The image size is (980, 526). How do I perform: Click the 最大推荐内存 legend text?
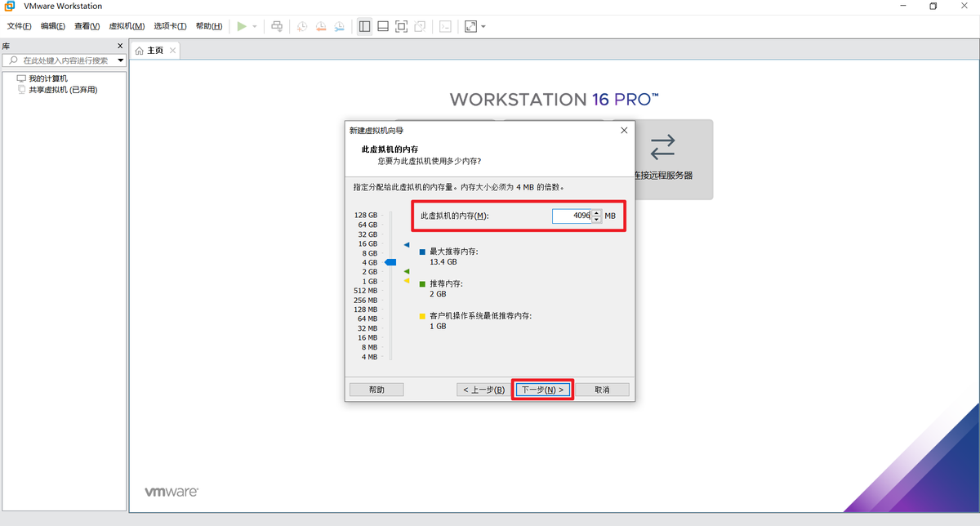[453, 252]
